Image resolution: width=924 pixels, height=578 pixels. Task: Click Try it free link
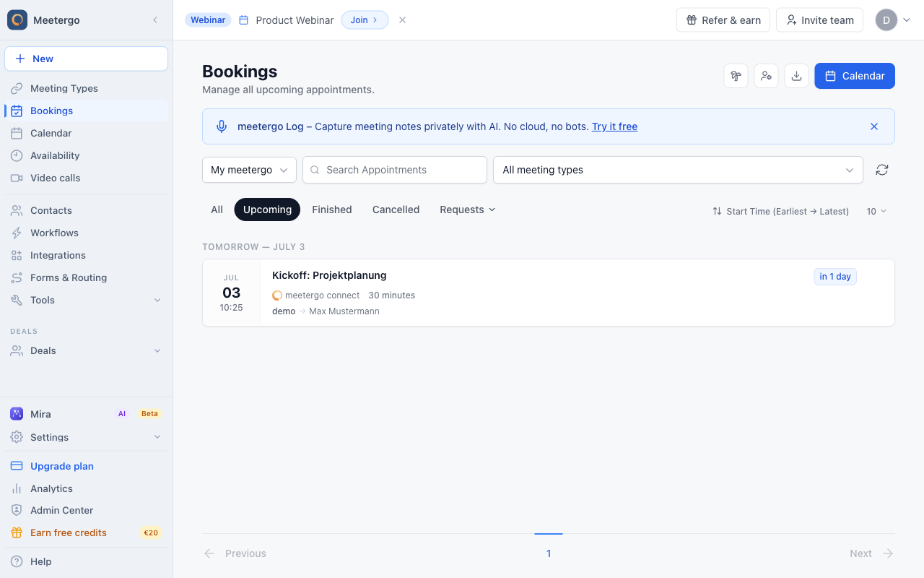614,126
